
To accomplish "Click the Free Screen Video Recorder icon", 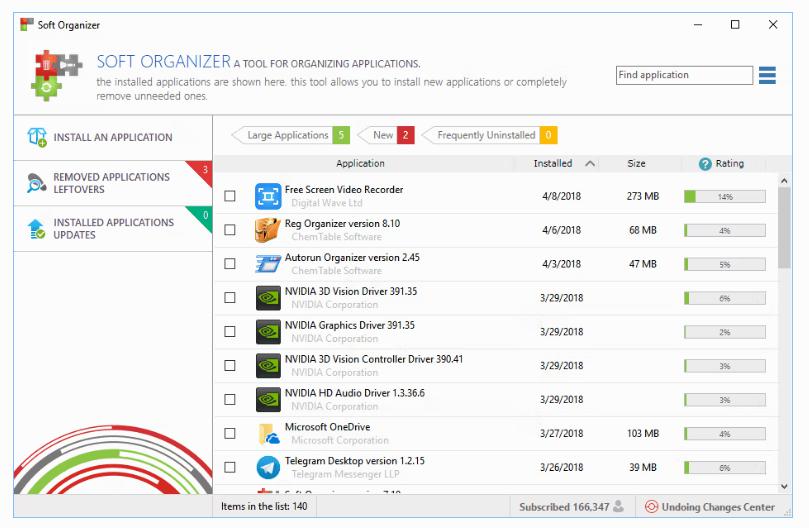I will (x=267, y=196).
